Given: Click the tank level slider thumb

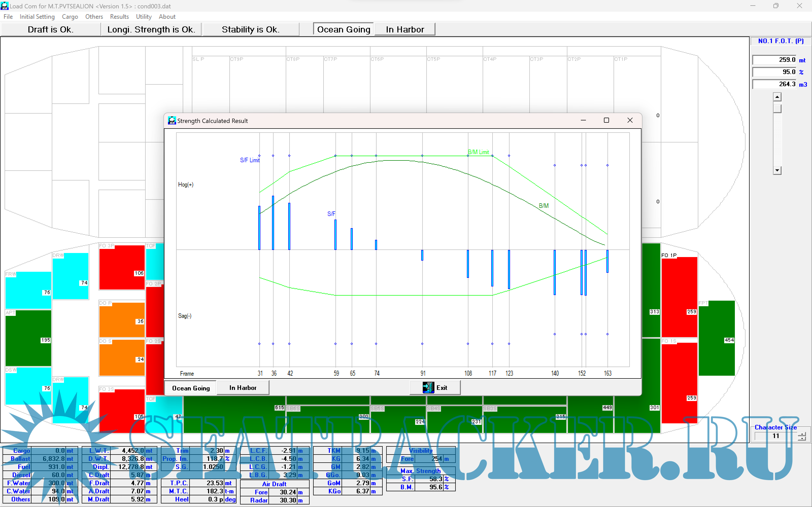Looking at the screenshot, I should click(777, 109).
